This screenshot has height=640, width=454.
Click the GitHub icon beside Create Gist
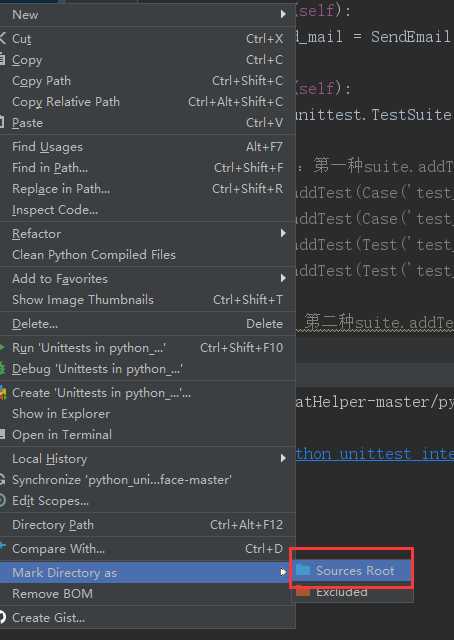pos(2,617)
